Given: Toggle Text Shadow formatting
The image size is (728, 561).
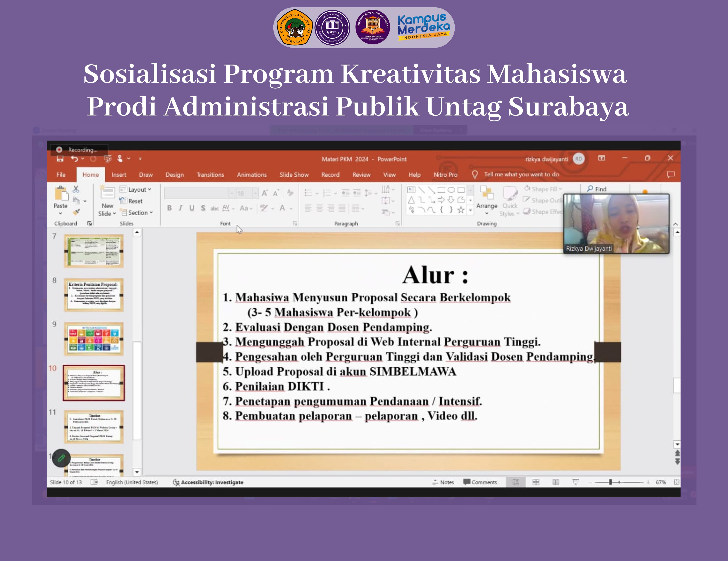Looking at the screenshot, I should 203,208.
